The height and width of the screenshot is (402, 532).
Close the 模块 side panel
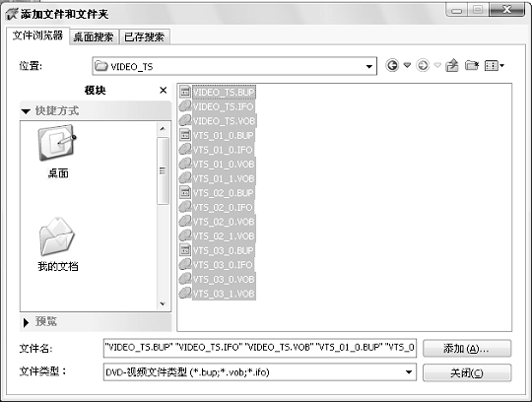tap(164, 91)
